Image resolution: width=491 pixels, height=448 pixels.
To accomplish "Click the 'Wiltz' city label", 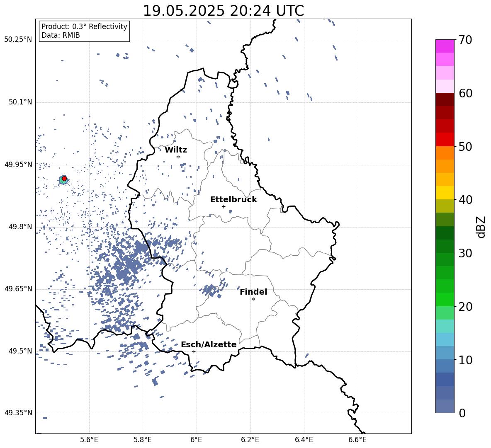I will [176, 150].
